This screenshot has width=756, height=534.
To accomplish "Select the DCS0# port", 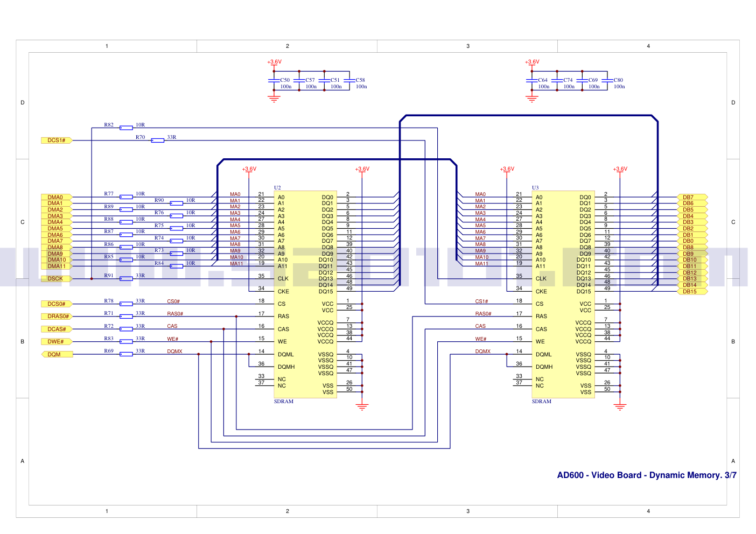I will click(57, 304).
